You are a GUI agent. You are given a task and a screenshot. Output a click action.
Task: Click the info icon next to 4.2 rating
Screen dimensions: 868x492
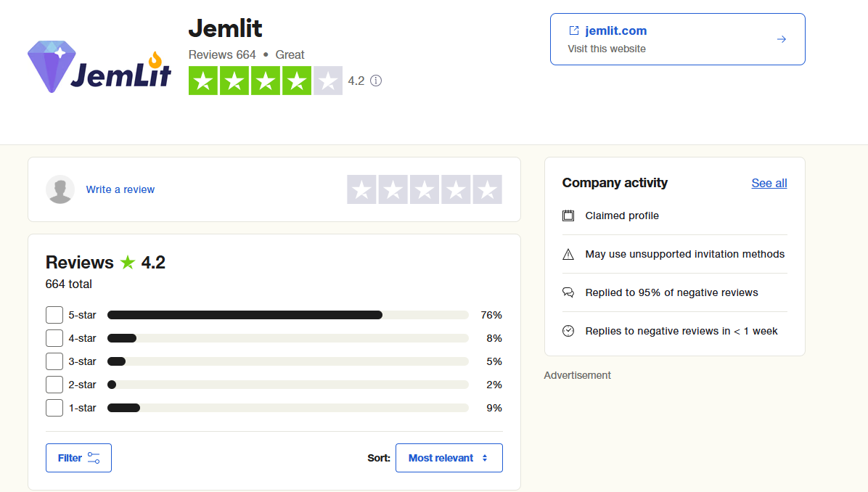[x=376, y=81]
